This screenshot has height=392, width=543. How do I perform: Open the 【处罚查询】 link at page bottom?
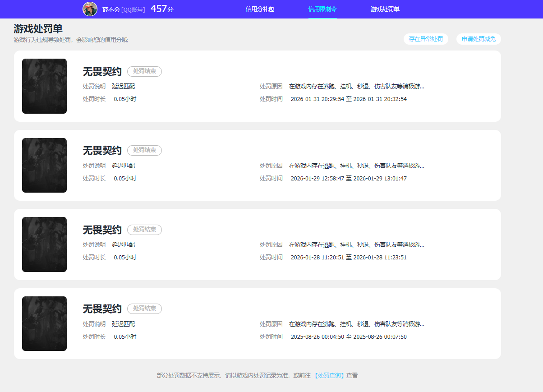(329, 375)
